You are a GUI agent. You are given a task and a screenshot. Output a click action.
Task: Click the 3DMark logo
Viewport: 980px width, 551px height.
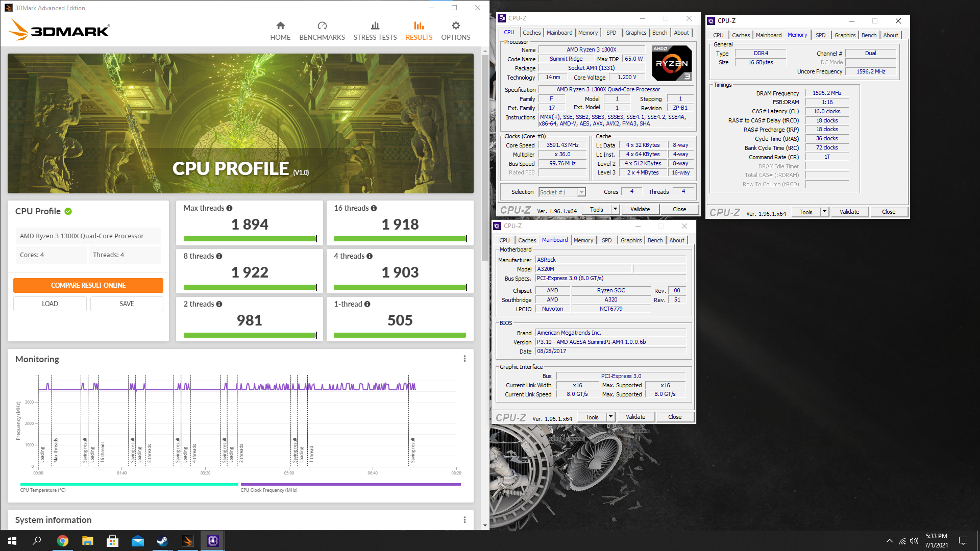point(59,30)
